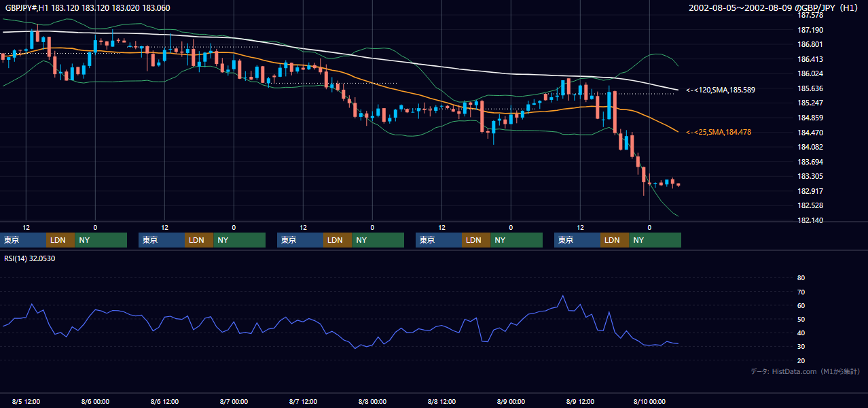Click RSI scale value 20
This screenshot has width=868, height=408.
pyautogui.click(x=801, y=360)
